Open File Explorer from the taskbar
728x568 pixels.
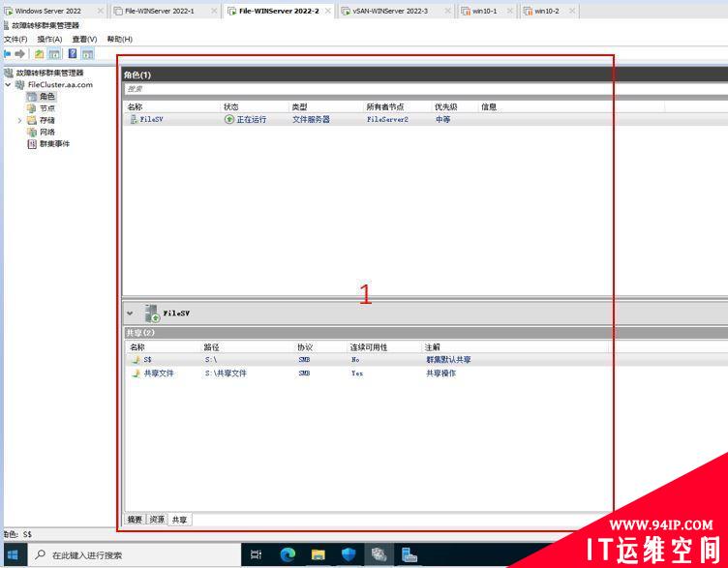pyautogui.click(x=318, y=555)
